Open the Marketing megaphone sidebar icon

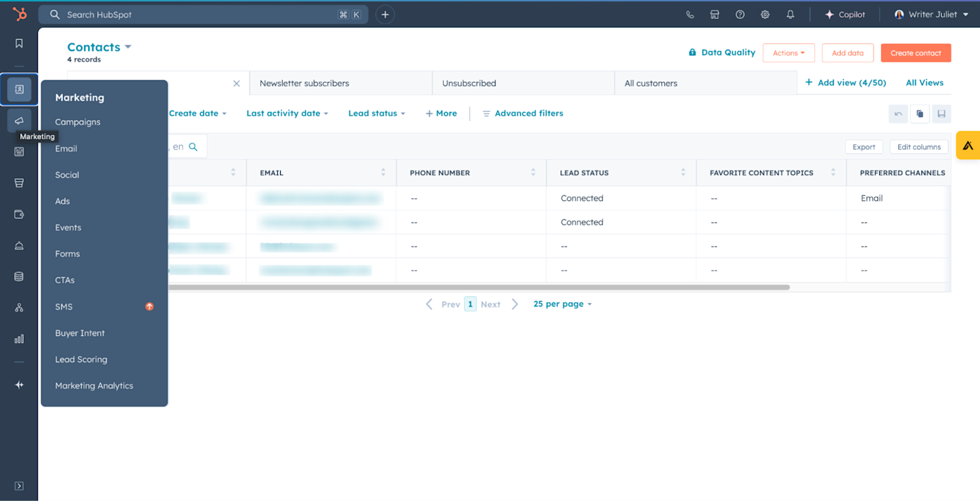click(x=19, y=120)
